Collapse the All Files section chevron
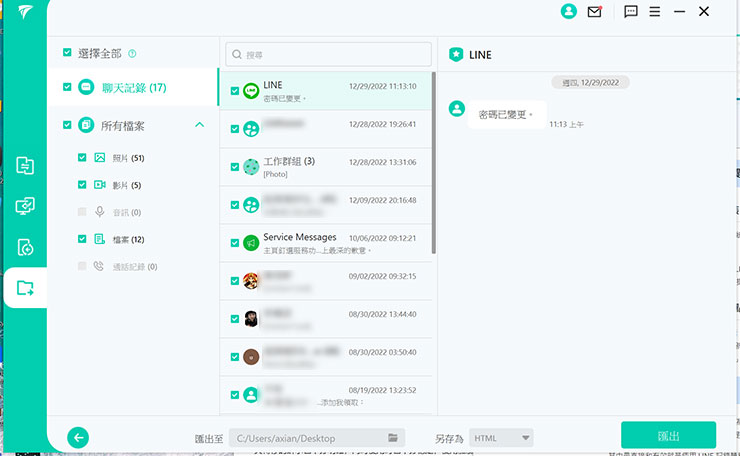Image resolution: width=740 pixels, height=456 pixels. point(200,125)
